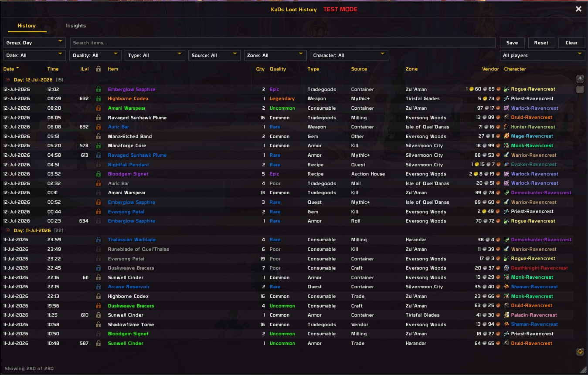Click the lock icon on the 03:52 Bloodgem Signet row

(x=99, y=174)
